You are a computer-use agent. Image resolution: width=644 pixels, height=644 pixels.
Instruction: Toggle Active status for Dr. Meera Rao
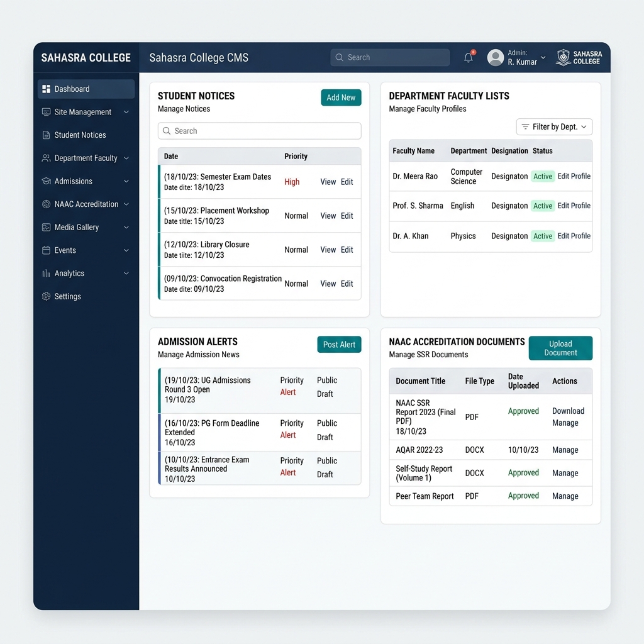coord(543,176)
